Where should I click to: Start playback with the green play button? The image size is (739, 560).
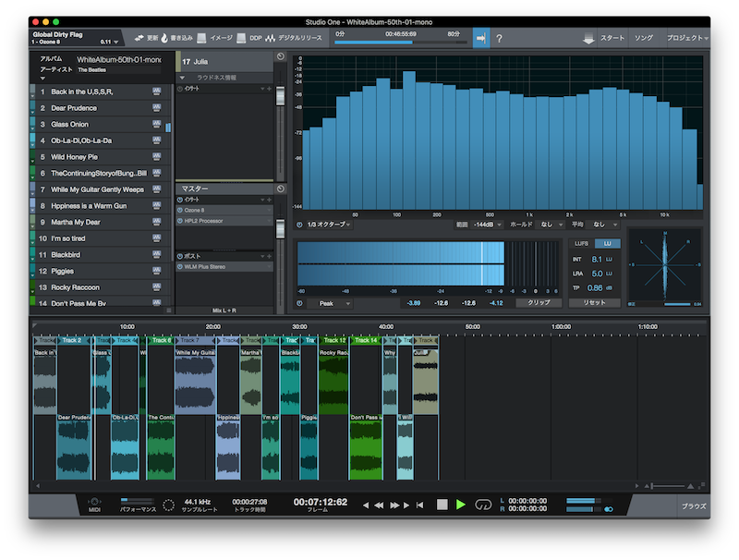coord(460,505)
